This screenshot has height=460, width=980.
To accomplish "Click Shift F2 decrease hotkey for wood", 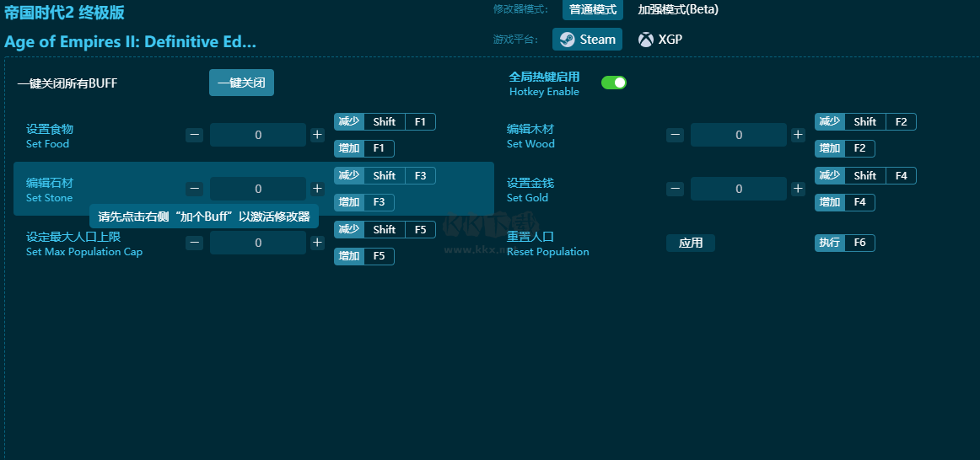I will [x=865, y=121].
